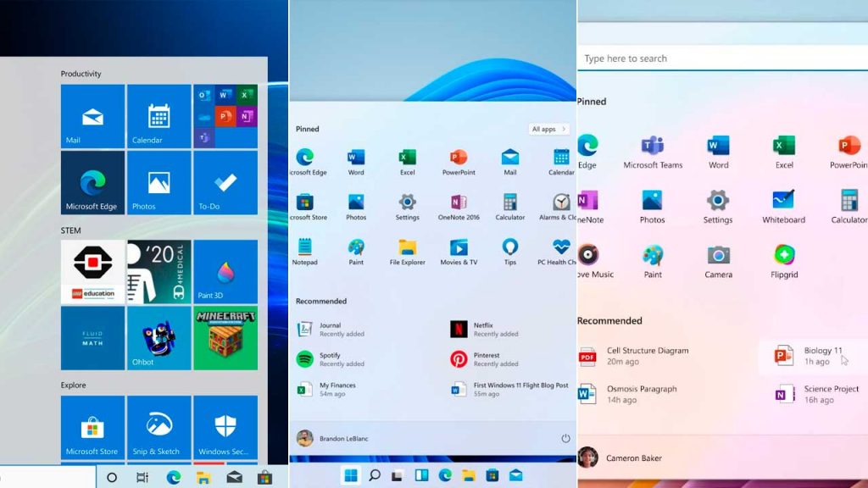Open Paint in the middle Pinned grid
Image resolution: width=868 pixels, height=488 pixels.
point(356,252)
